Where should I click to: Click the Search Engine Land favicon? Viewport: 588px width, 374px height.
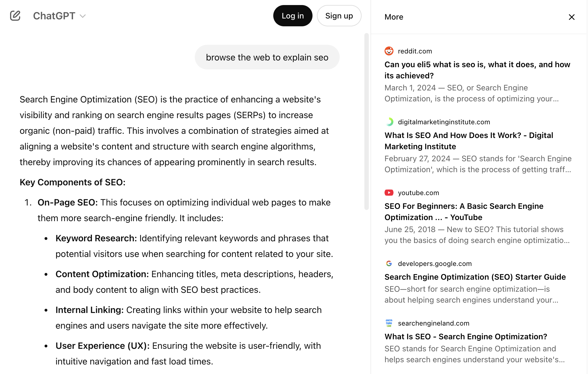[389, 323]
